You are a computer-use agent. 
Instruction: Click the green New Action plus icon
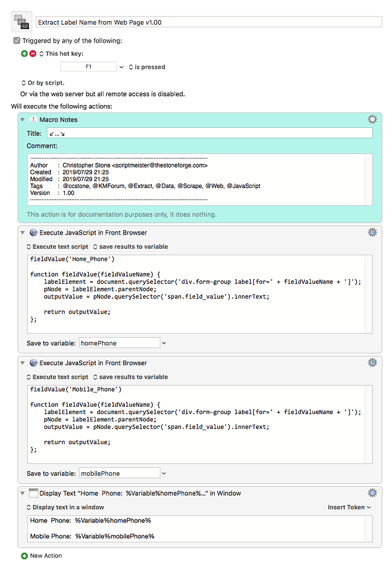(24, 556)
